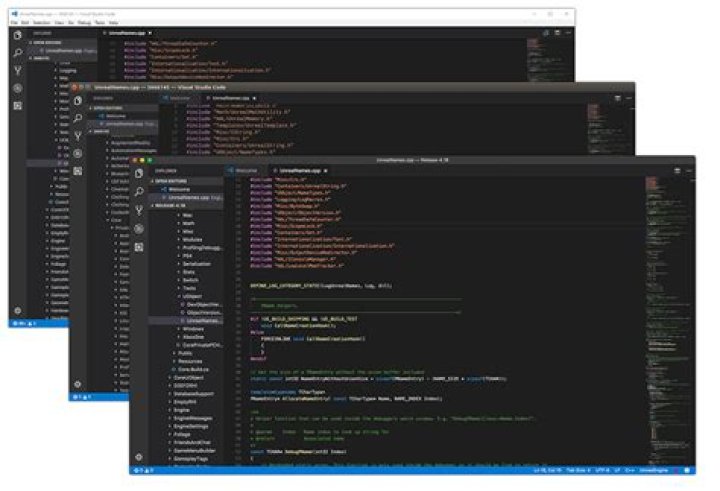Open Explorer view in middle Ubuntu window
The image size is (720, 491).
pyautogui.click(x=78, y=101)
